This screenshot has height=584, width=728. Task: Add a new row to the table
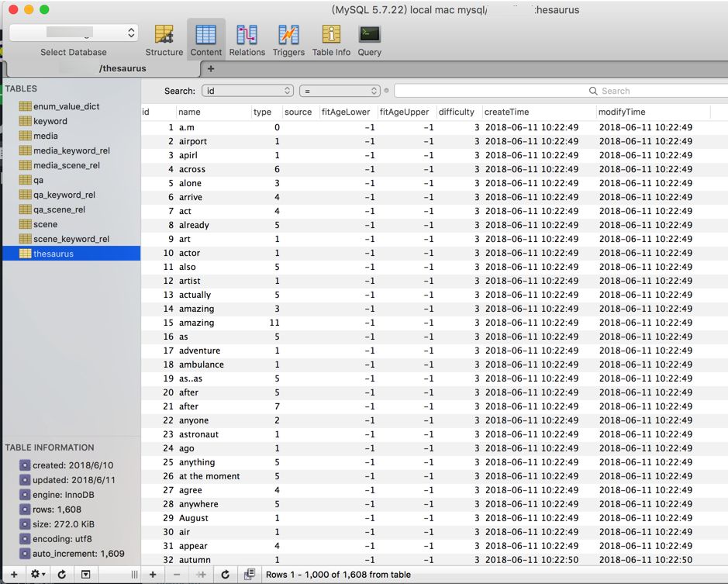[x=153, y=575]
